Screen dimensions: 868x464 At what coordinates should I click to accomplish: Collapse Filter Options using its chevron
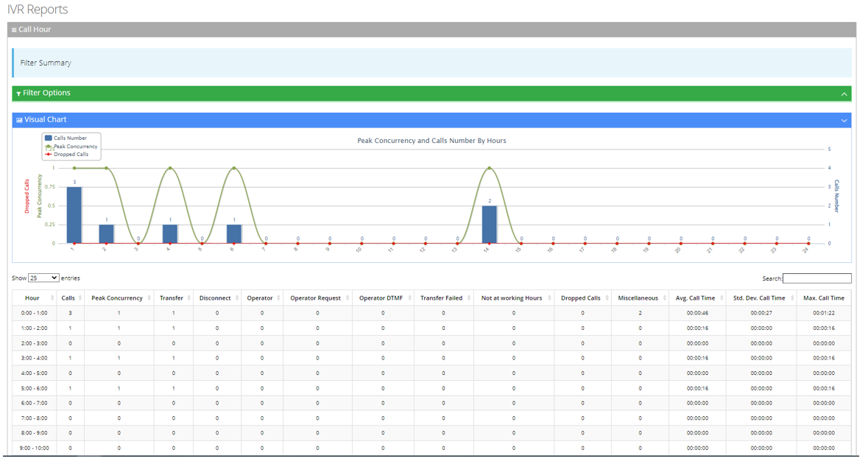pyautogui.click(x=844, y=94)
